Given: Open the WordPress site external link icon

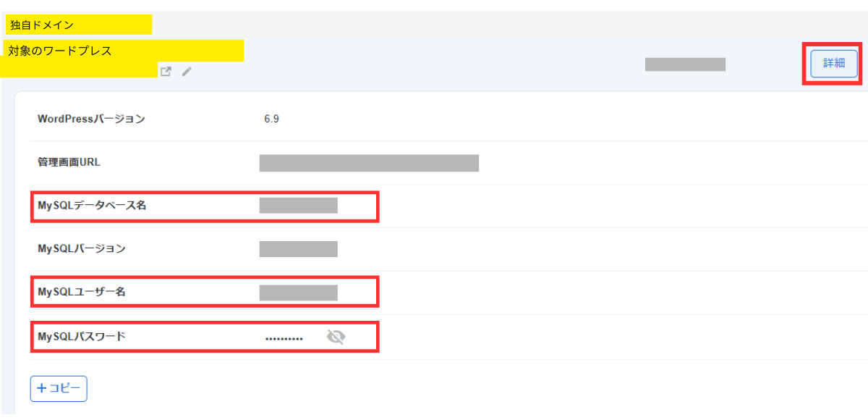Looking at the screenshot, I should 166,72.
